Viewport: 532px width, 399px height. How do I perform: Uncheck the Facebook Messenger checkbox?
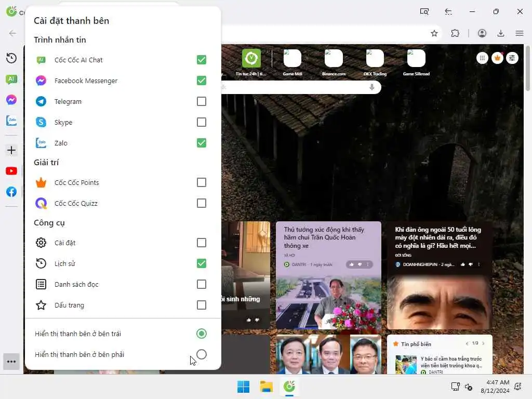(x=202, y=81)
